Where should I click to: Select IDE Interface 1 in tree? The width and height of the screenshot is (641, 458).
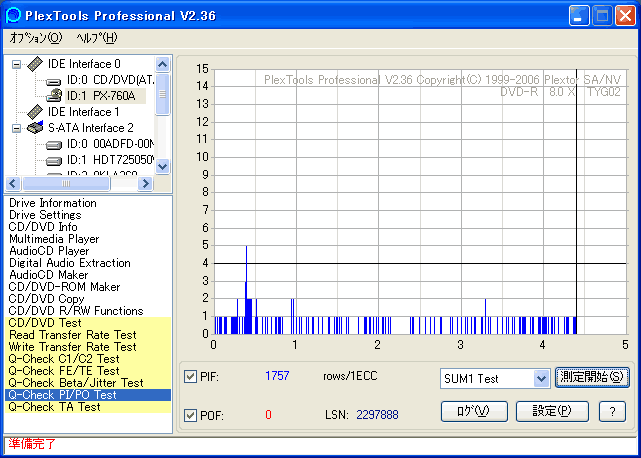coord(84,112)
